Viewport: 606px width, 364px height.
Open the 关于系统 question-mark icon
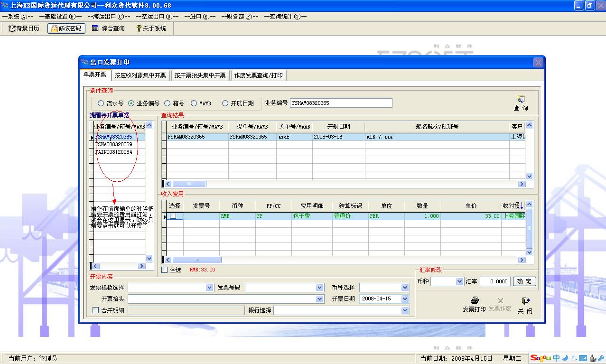(x=139, y=28)
